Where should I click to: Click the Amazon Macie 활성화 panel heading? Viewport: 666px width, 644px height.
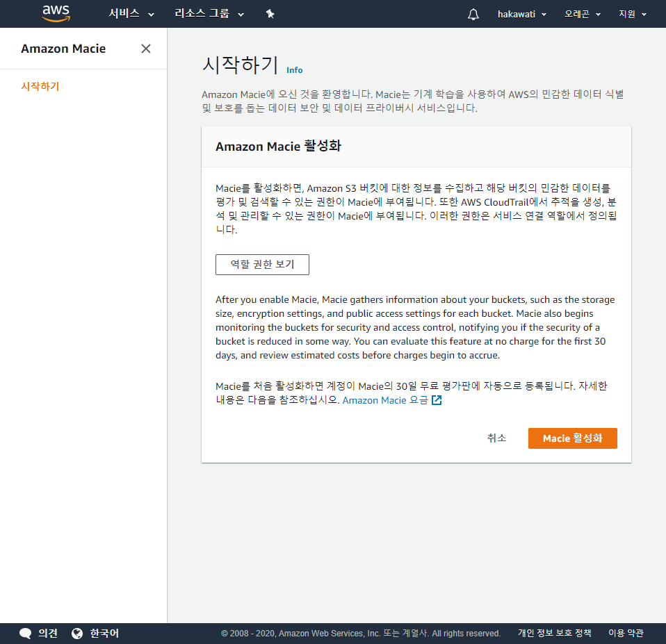(278, 146)
